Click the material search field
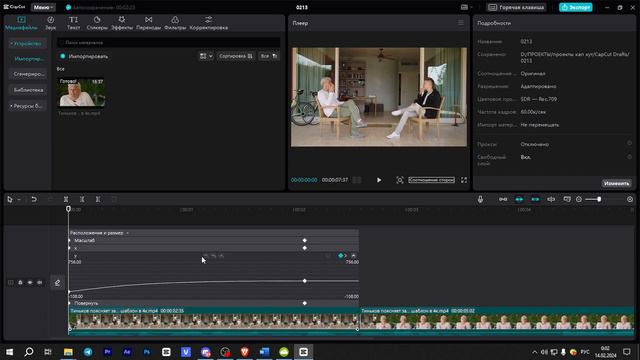This screenshot has width=640, height=360. (169, 42)
